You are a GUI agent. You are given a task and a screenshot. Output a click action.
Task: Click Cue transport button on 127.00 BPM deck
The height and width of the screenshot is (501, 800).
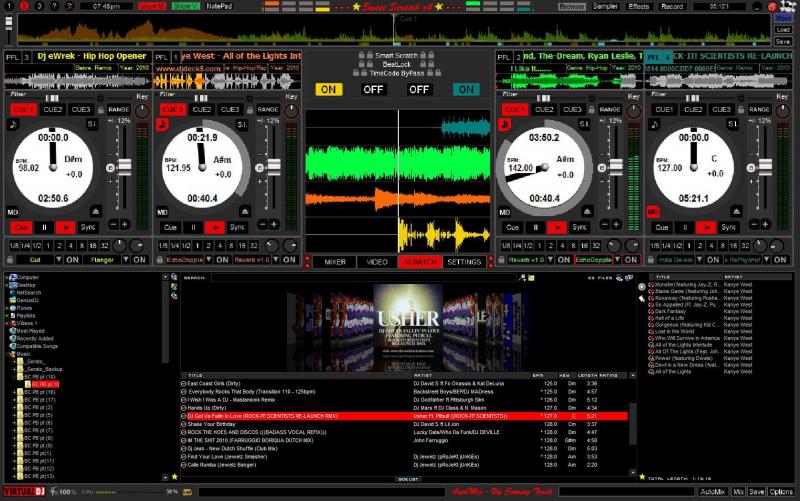[662, 228]
